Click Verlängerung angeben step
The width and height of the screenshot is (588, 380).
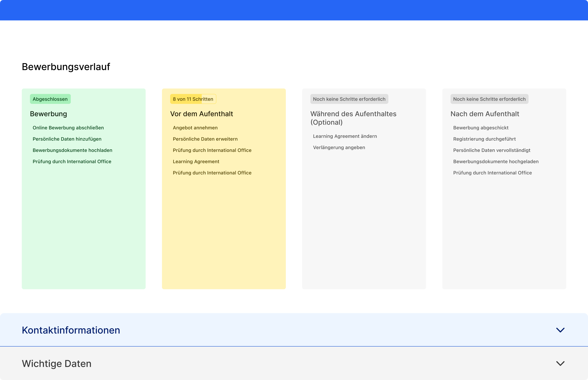tap(339, 147)
